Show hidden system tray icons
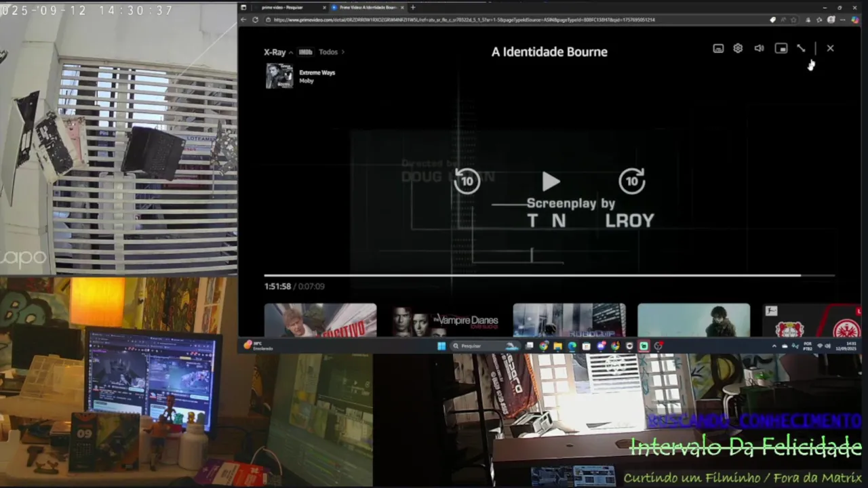This screenshot has height=488, width=868. pos(774,346)
